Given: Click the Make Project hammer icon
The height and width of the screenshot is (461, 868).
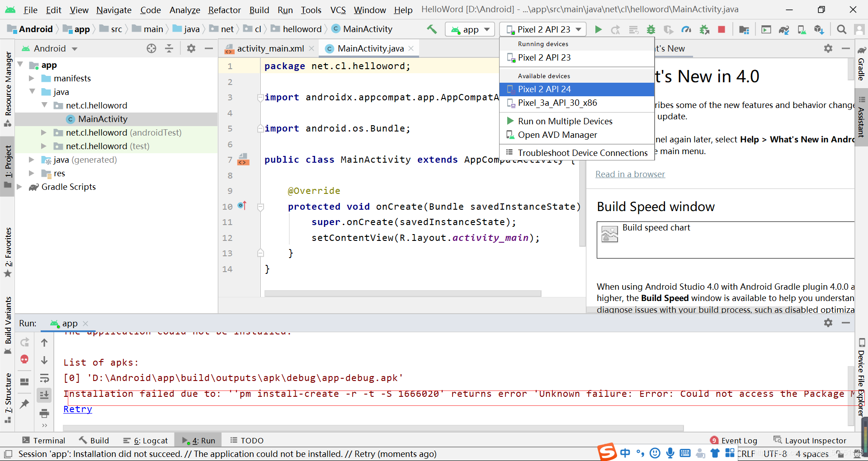Looking at the screenshot, I should 432,29.
